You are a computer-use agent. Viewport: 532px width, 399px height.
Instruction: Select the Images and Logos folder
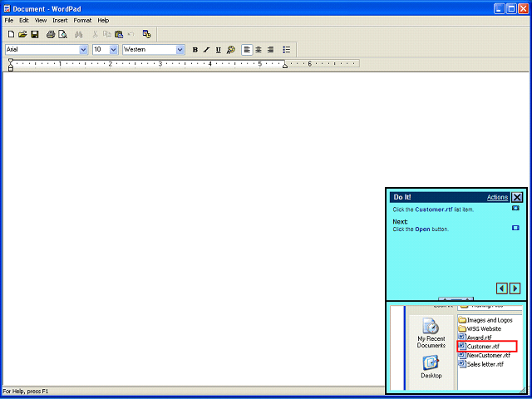click(x=485, y=320)
